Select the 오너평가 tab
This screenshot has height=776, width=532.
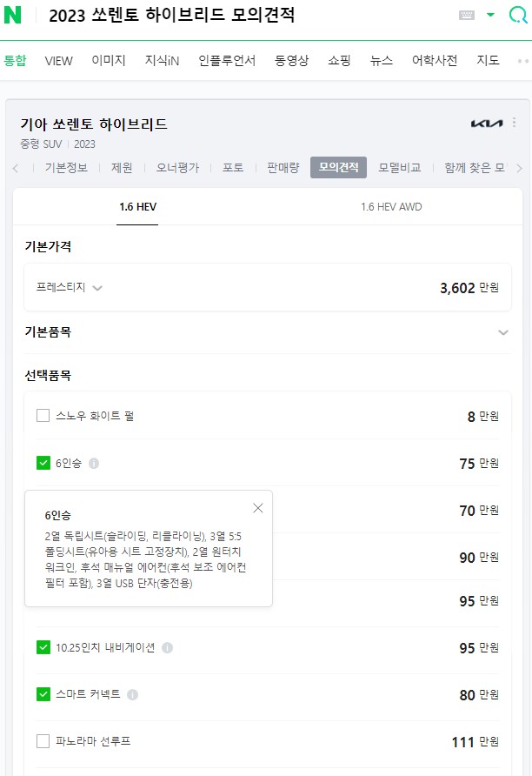[x=177, y=168]
